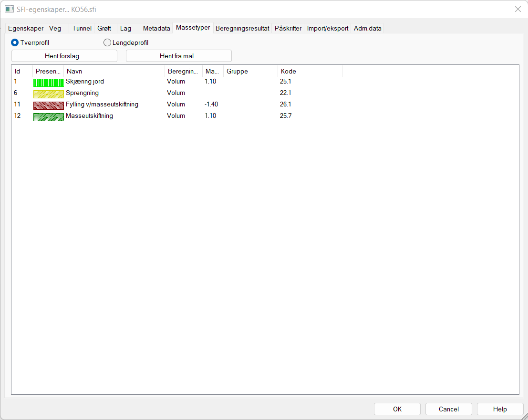This screenshot has width=528, height=420.
Task: Switch to Lengdeprofil mode
Action: coord(107,42)
